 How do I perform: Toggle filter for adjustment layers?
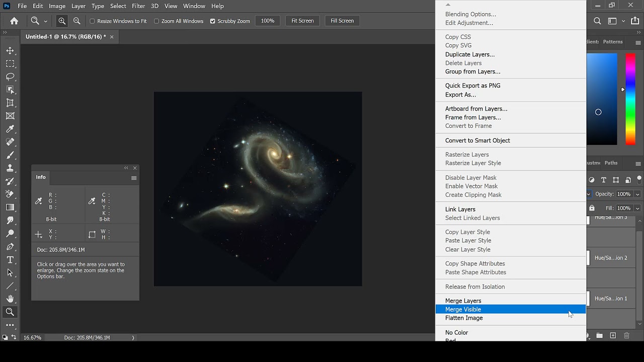pyautogui.click(x=592, y=179)
